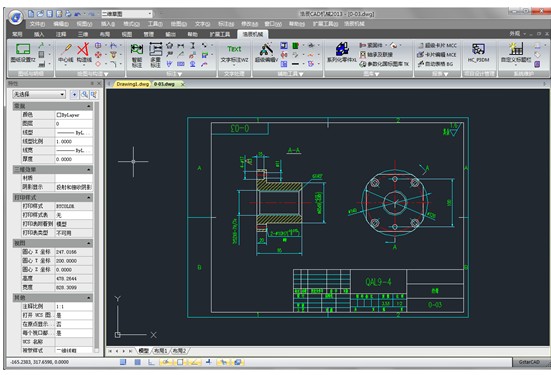This screenshot has height=375, width=551.
Task: Switch to the 注释 ribbon tab
Action: click(61, 34)
